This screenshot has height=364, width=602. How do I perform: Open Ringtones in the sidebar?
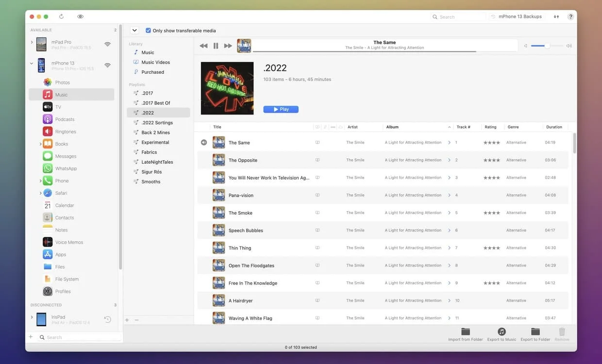pyautogui.click(x=66, y=132)
